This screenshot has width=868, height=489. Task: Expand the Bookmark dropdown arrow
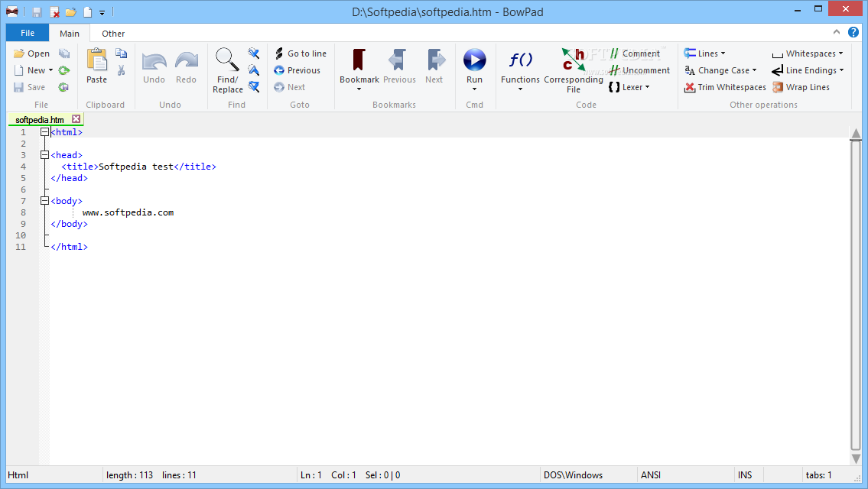click(x=359, y=89)
